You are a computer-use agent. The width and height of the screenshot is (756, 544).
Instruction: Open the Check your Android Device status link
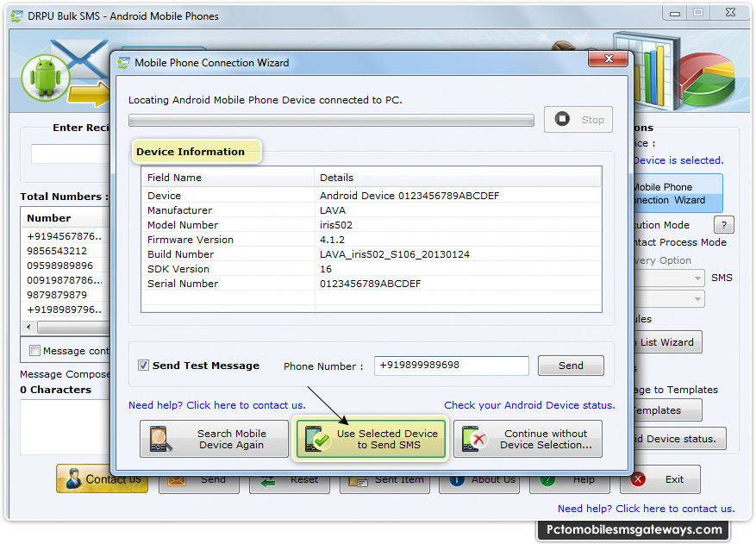tap(529, 405)
